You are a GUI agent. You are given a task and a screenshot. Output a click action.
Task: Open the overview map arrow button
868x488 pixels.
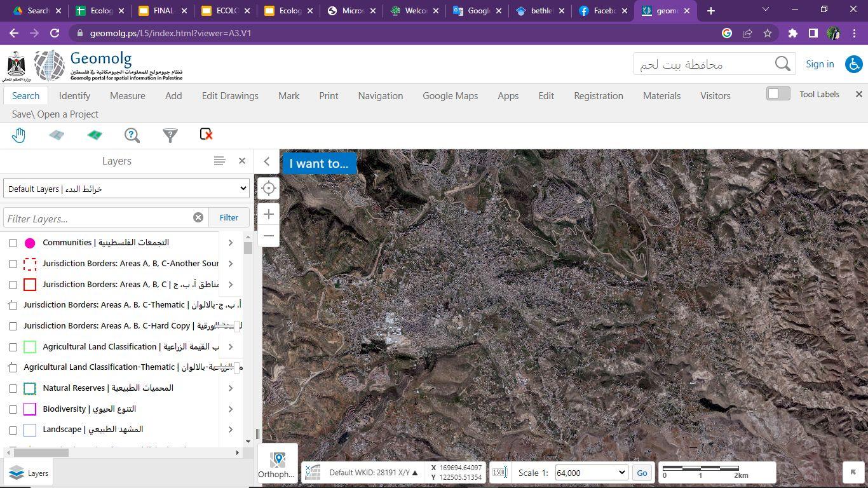853,472
